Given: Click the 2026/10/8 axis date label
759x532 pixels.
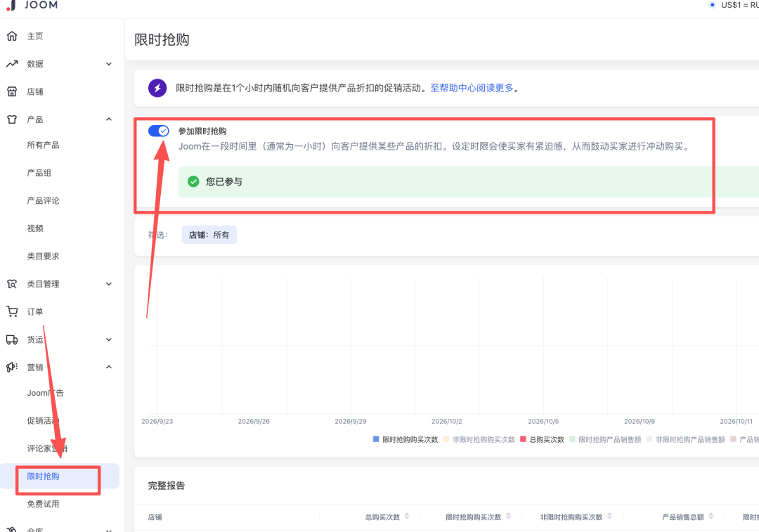Looking at the screenshot, I should coord(639,421).
